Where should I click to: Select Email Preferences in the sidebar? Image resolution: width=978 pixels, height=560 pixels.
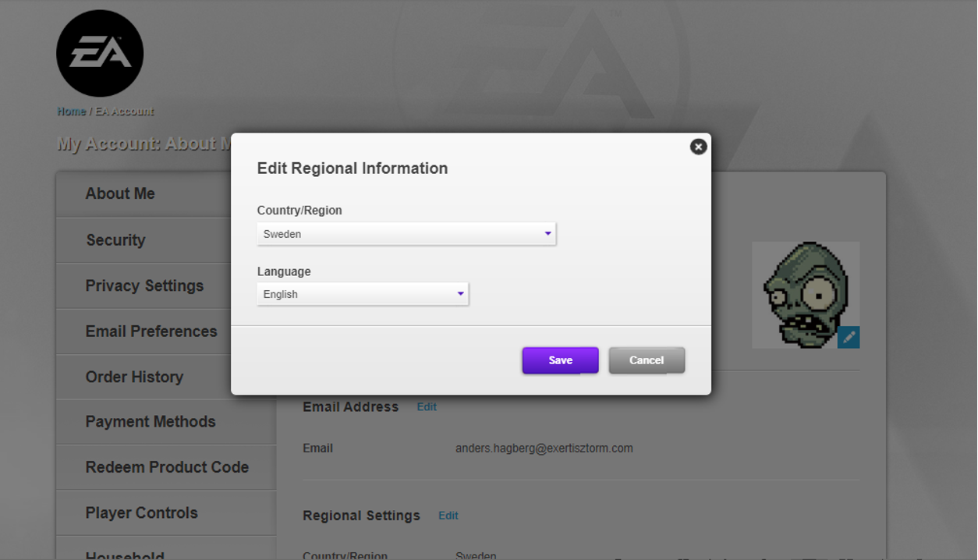pyautogui.click(x=151, y=331)
